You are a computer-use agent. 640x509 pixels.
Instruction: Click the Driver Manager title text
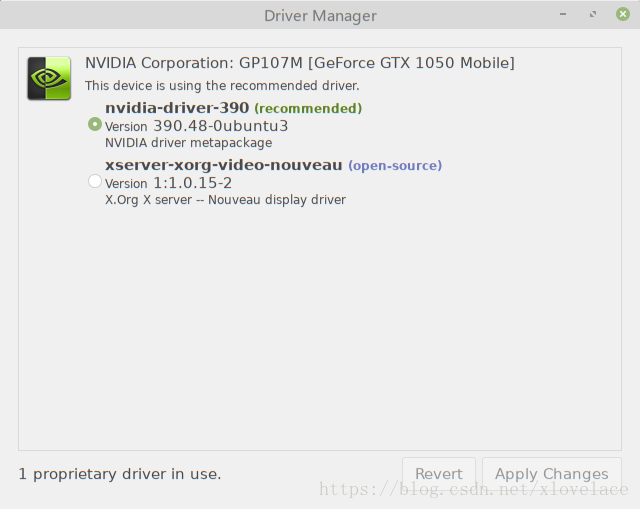coord(320,16)
